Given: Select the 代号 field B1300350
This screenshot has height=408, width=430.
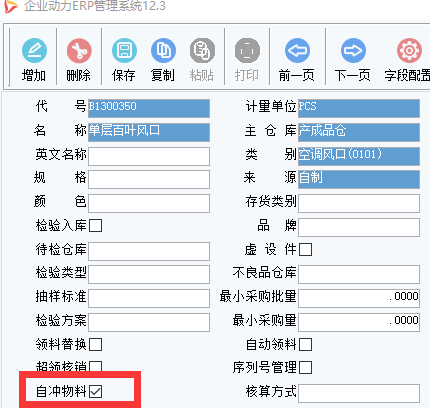Looking at the screenshot, I should (149, 108).
